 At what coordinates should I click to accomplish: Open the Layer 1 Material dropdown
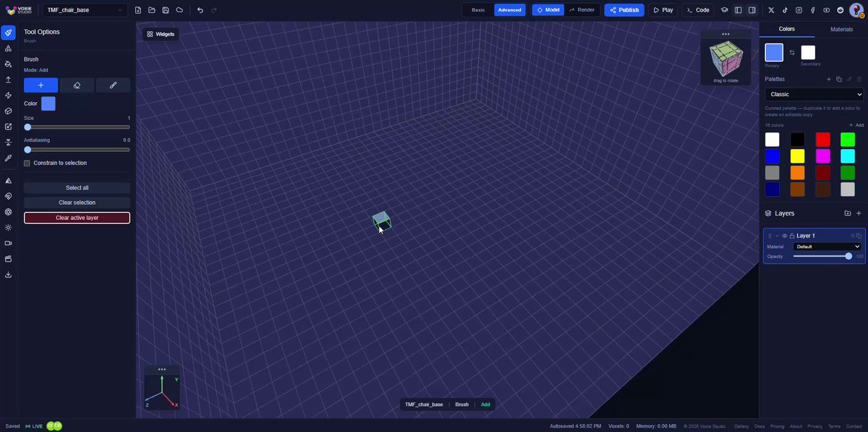828,247
